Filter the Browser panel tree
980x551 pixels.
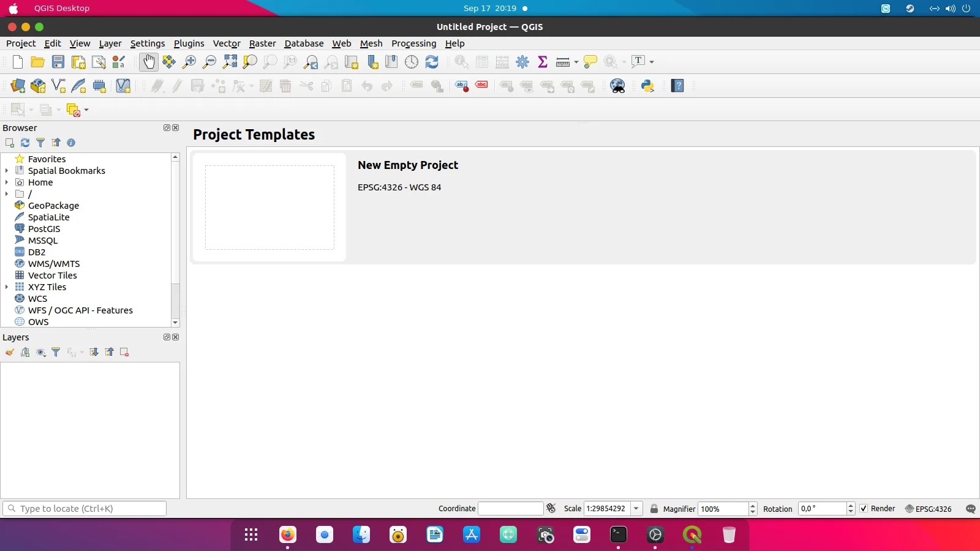pos(40,143)
